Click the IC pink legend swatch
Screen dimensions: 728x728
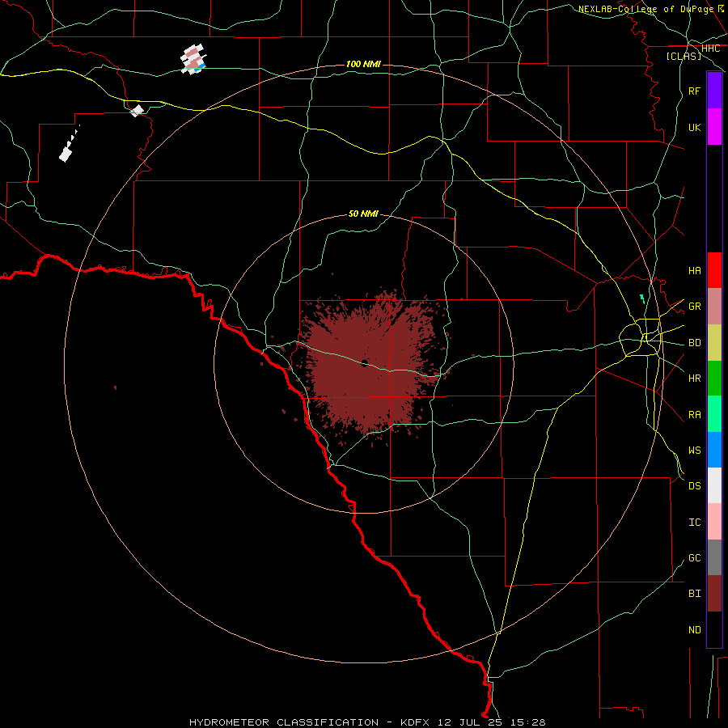[x=714, y=522]
